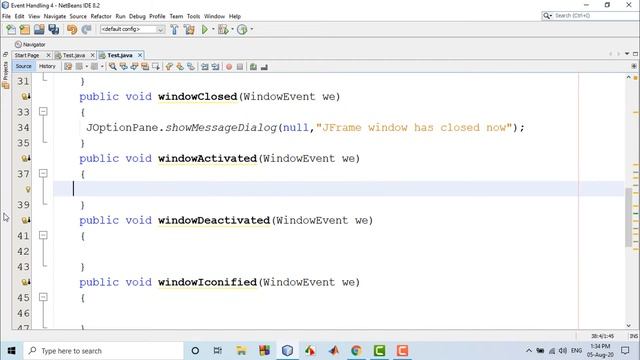This screenshot has height=360, width=640.
Task: Close the Start Page tab
Action: [49, 55]
